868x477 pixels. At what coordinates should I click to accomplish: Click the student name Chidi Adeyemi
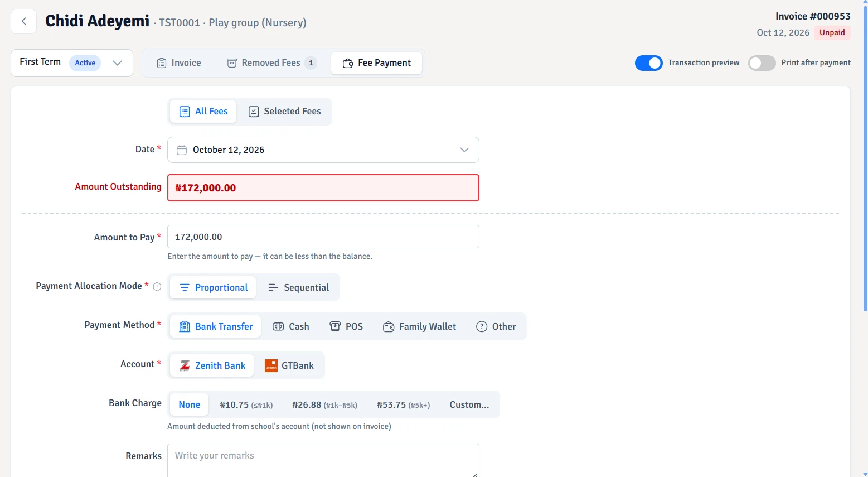point(98,21)
